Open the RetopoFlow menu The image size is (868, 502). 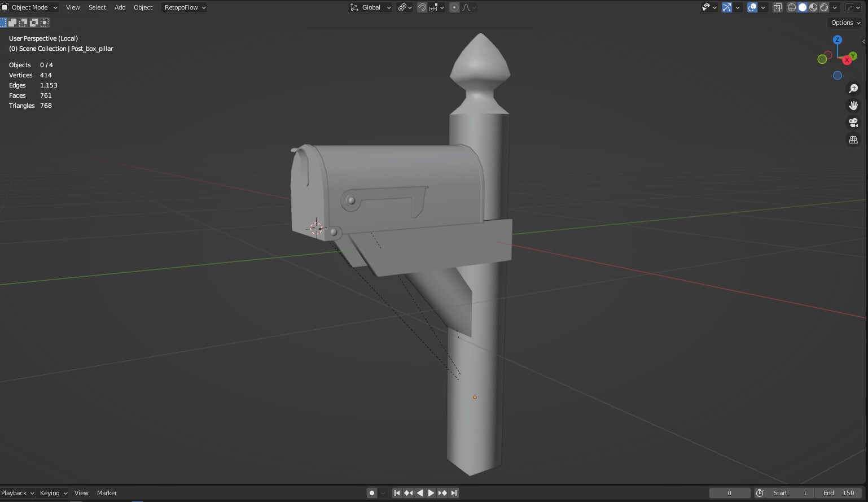coord(183,7)
